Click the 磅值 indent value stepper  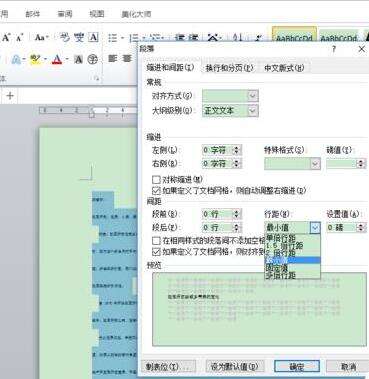coord(361,164)
